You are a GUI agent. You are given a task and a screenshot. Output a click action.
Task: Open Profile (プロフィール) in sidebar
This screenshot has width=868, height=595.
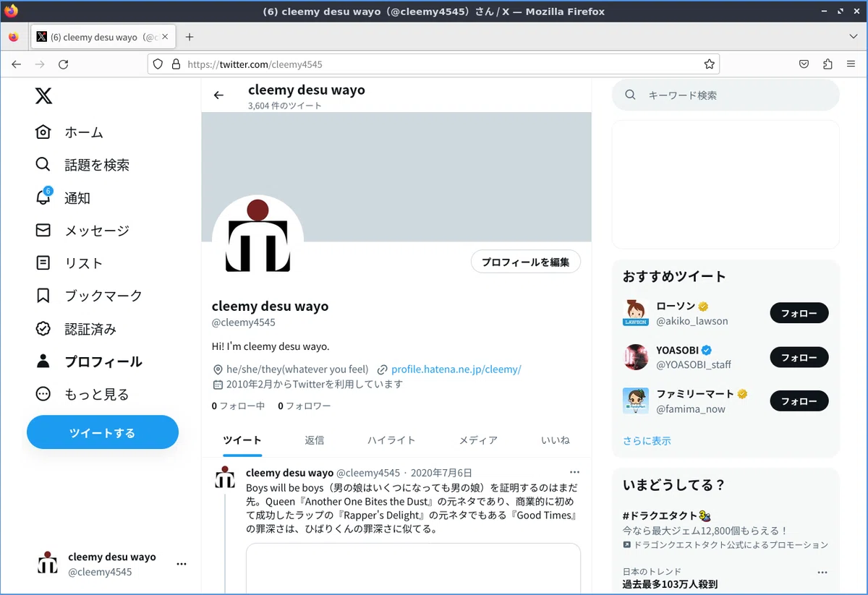(x=89, y=361)
